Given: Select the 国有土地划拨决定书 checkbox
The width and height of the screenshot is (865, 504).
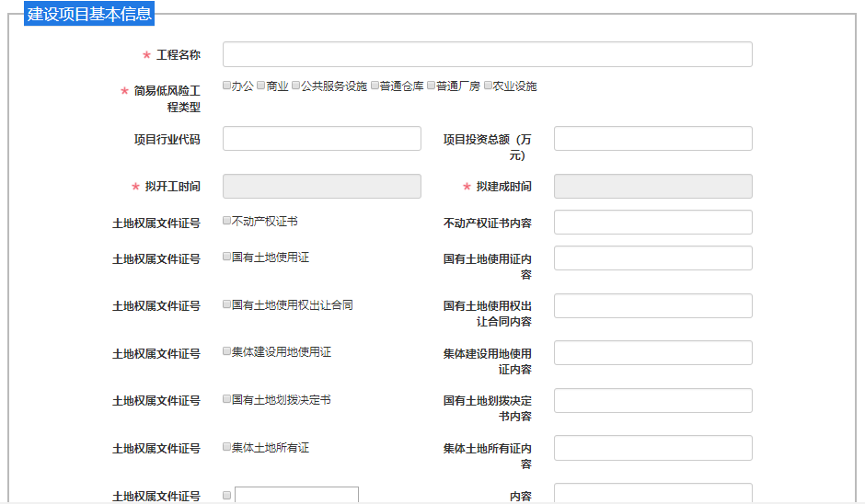Looking at the screenshot, I should [226, 398].
